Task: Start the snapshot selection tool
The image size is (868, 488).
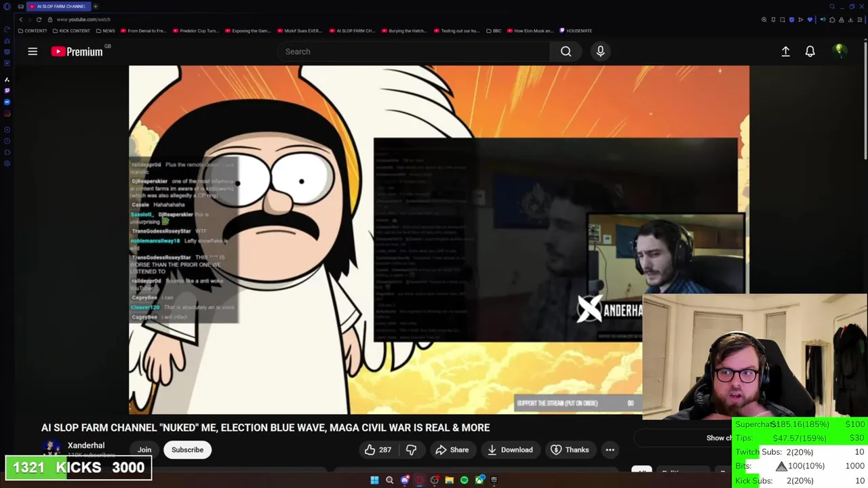Action: (782, 20)
